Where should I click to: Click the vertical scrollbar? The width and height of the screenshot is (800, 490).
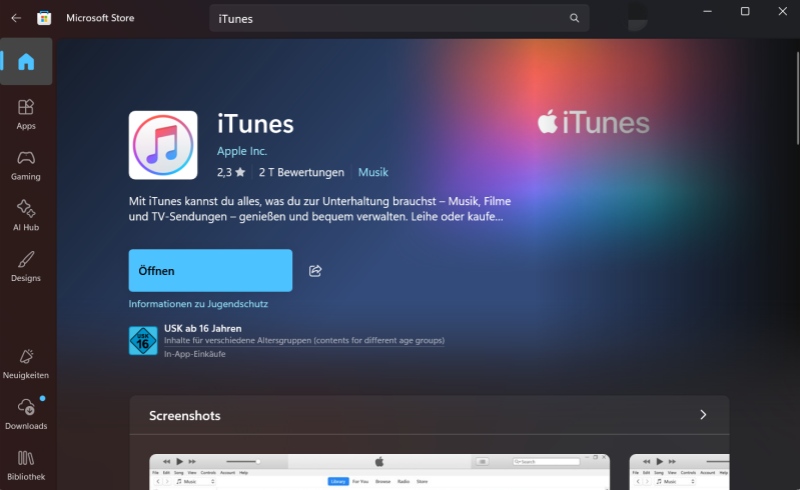point(797,98)
